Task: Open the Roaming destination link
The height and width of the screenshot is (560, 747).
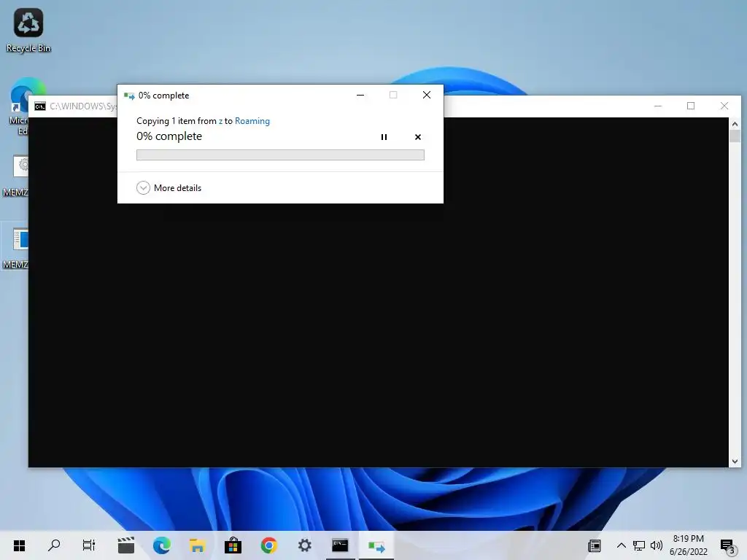Action: (252, 121)
